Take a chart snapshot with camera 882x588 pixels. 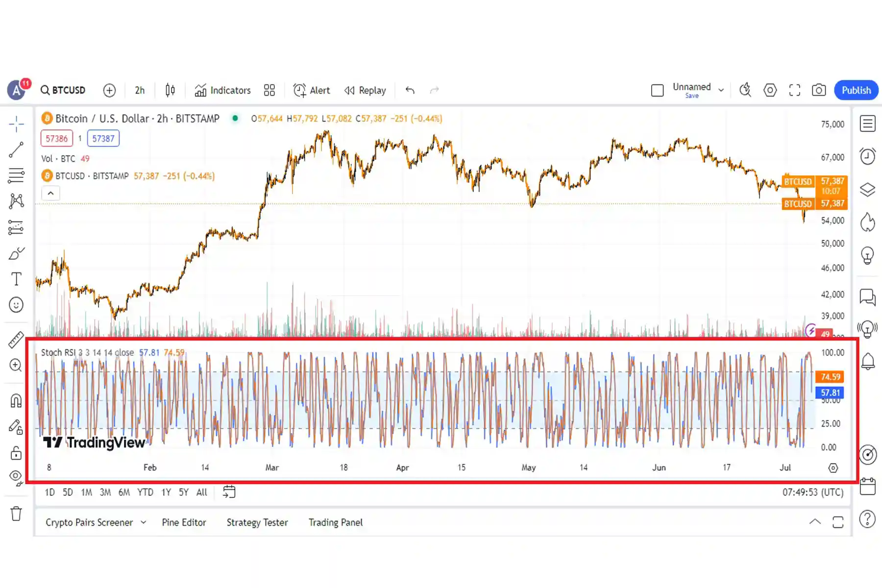(x=819, y=90)
